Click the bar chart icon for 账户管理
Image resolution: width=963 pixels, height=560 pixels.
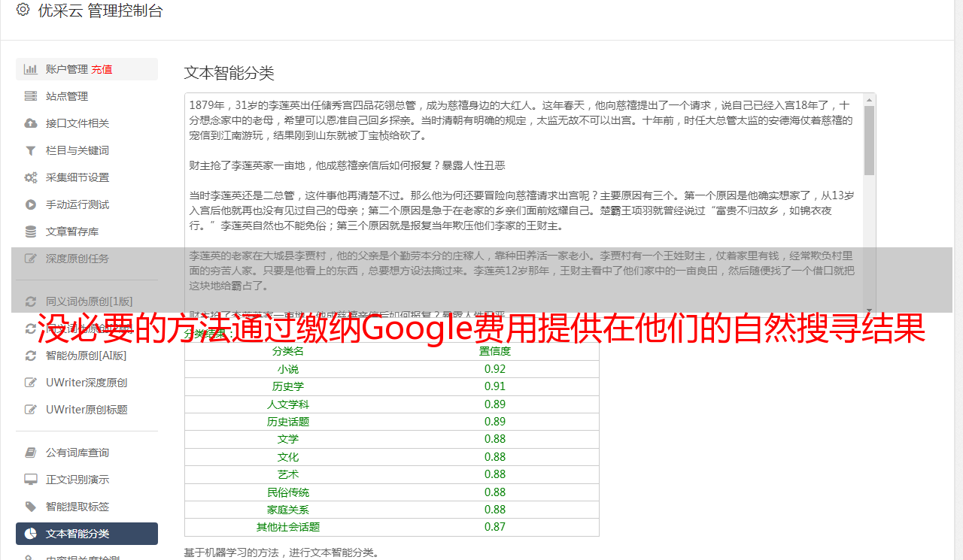tap(31, 69)
